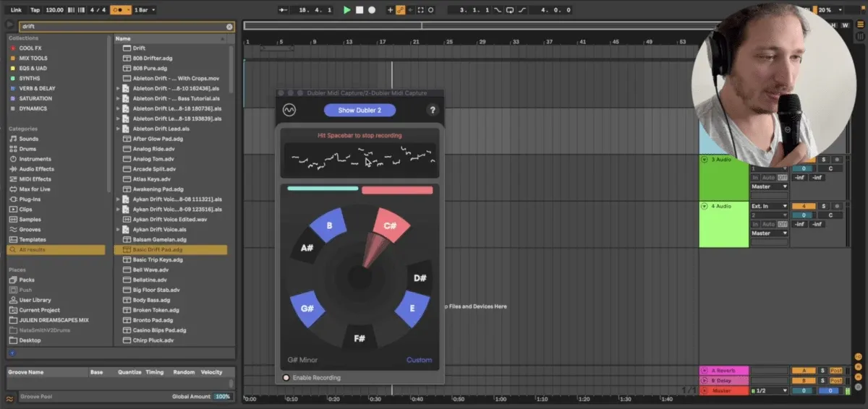Click the 120.00 tempo field
868x409 pixels.
54,10
